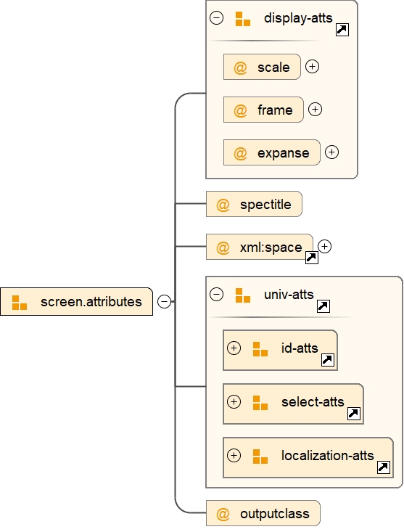Expand the expanse attribute
404x532 pixels.
point(331,152)
